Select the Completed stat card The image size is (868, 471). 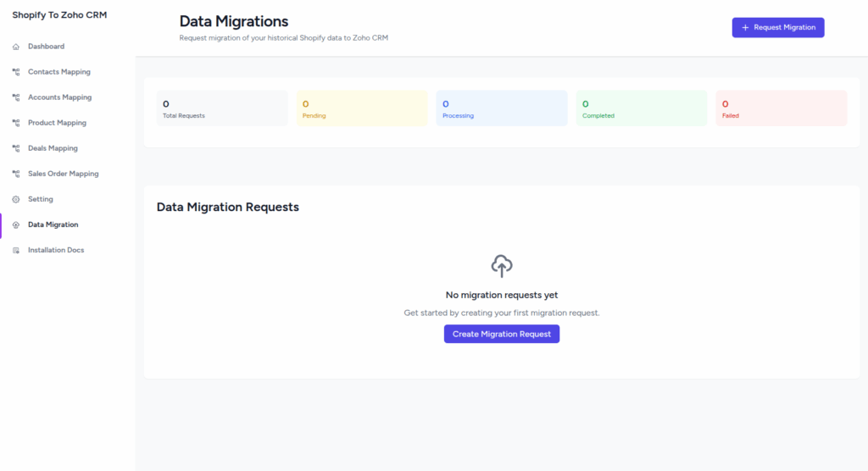642,108
